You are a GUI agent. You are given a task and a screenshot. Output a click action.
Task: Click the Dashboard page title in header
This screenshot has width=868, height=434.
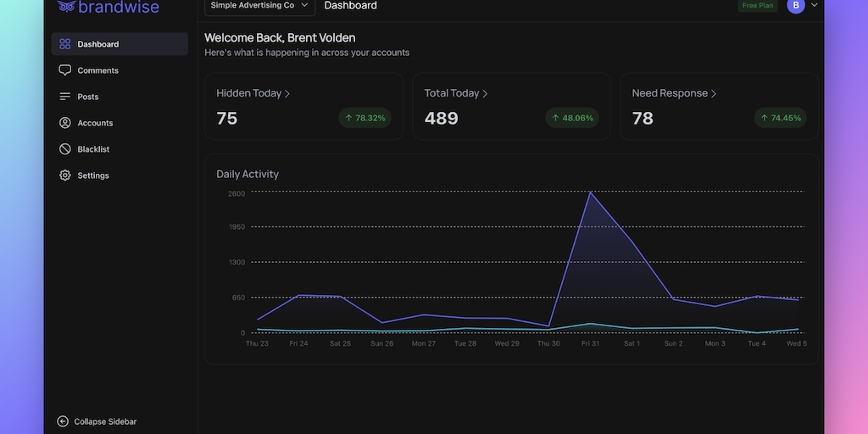[350, 6]
